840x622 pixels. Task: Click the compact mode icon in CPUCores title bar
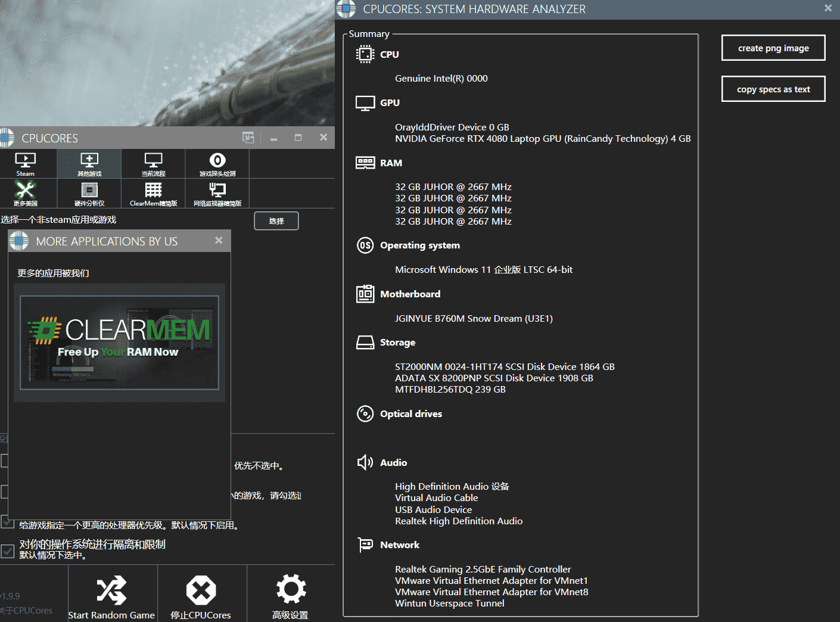(248, 138)
